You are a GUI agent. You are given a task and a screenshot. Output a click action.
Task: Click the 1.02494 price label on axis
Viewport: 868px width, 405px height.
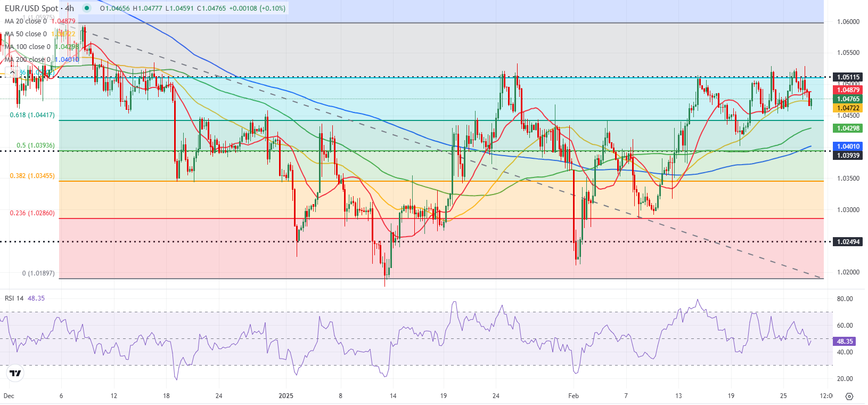pos(848,242)
